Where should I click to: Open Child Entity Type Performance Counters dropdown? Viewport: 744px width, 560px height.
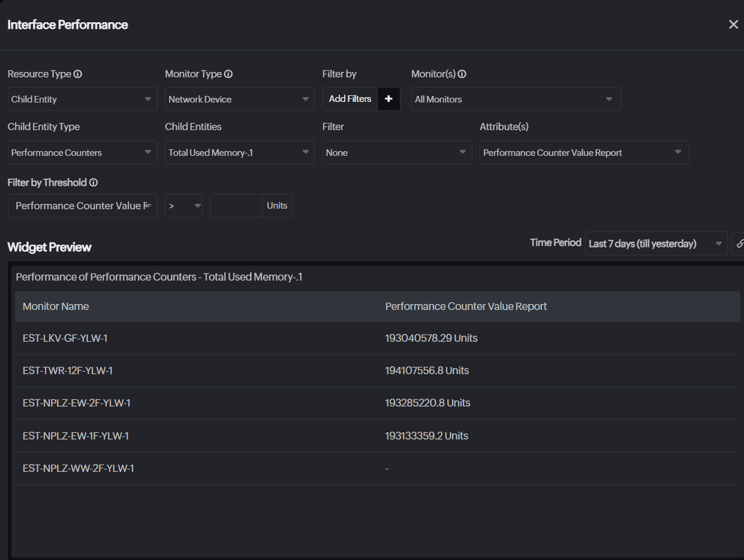pyautogui.click(x=82, y=153)
